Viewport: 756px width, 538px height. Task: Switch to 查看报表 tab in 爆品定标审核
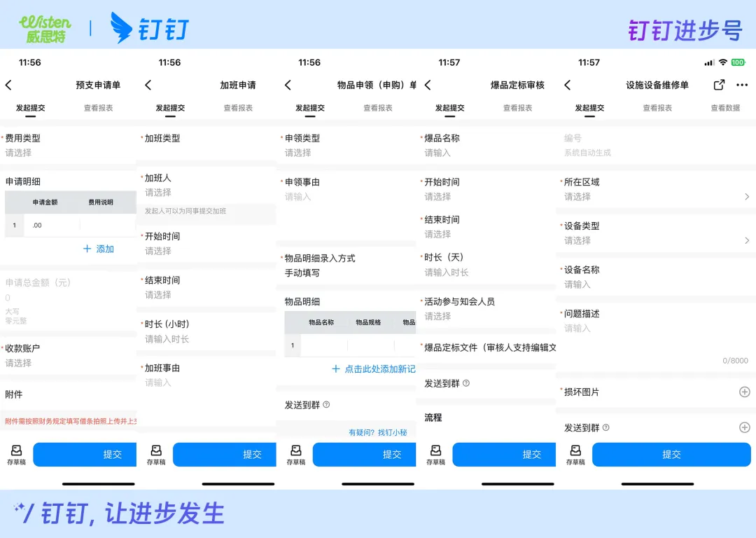coord(518,108)
